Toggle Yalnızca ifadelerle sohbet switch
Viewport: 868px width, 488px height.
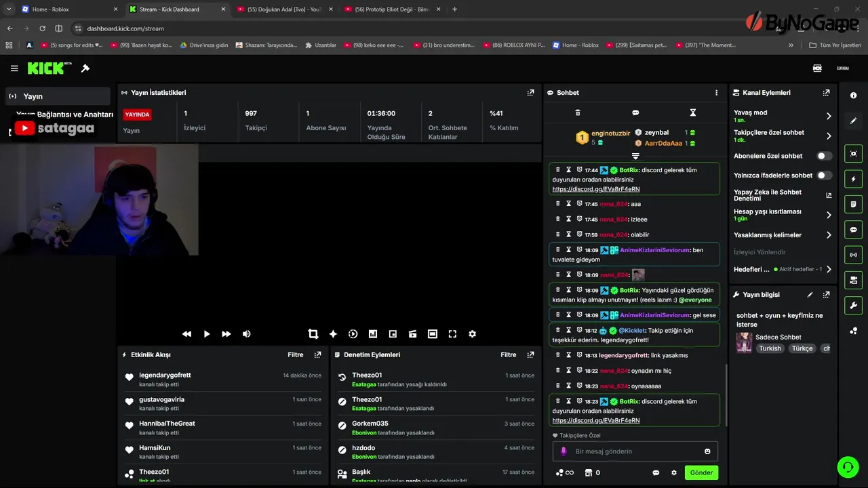click(x=824, y=176)
